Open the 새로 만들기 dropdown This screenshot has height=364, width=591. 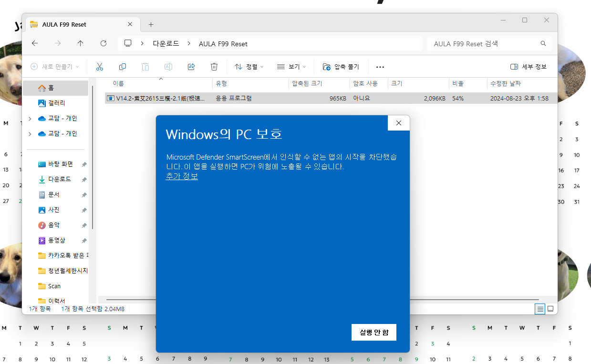coord(55,67)
